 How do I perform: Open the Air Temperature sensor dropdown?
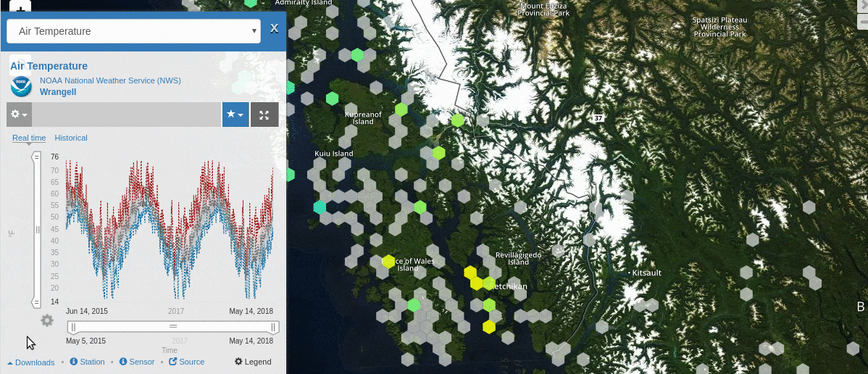[x=133, y=31]
